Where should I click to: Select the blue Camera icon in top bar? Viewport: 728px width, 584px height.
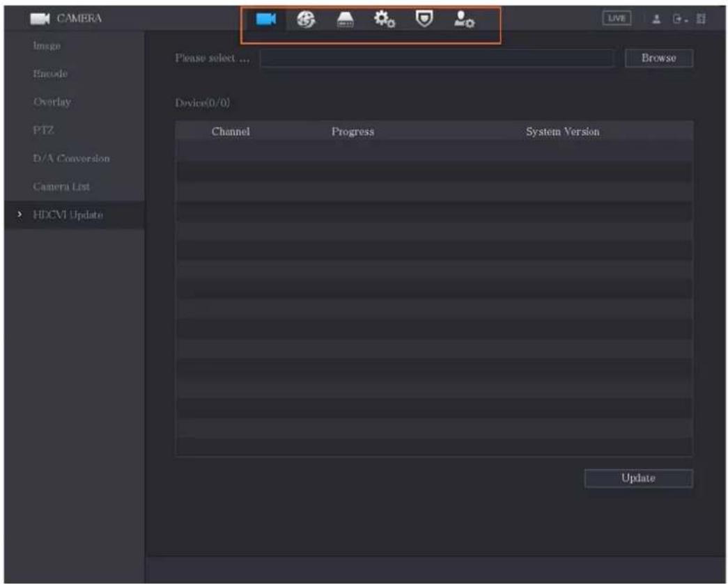tap(266, 19)
